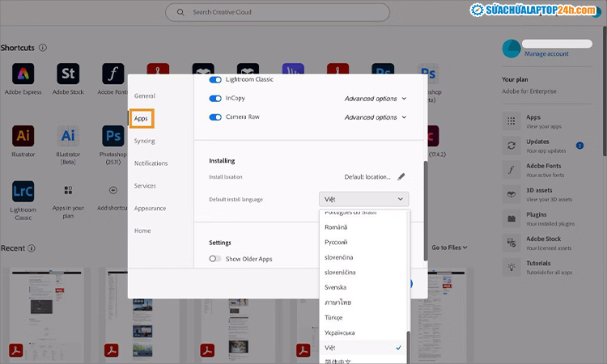The width and height of the screenshot is (607, 364).
Task: Switch to the Syncing preferences tab
Action: pyautogui.click(x=145, y=141)
